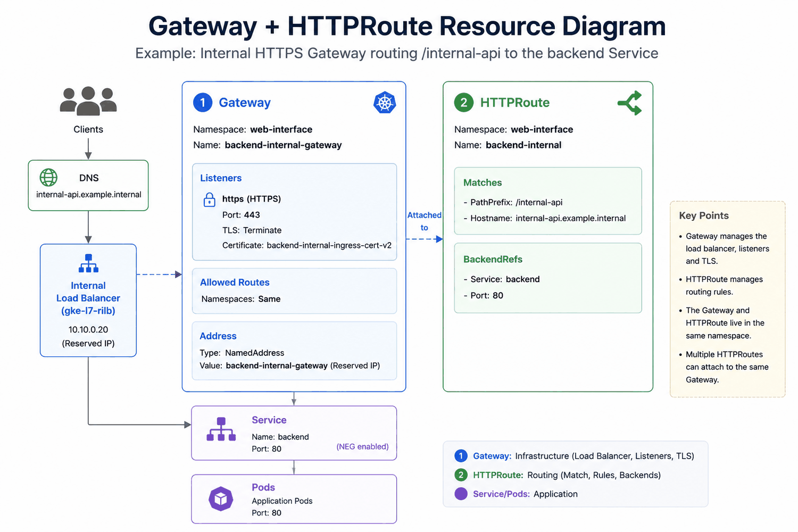Click the 'Service' title in purple box
This screenshot has width=798, height=532.
[x=269, y=420]
